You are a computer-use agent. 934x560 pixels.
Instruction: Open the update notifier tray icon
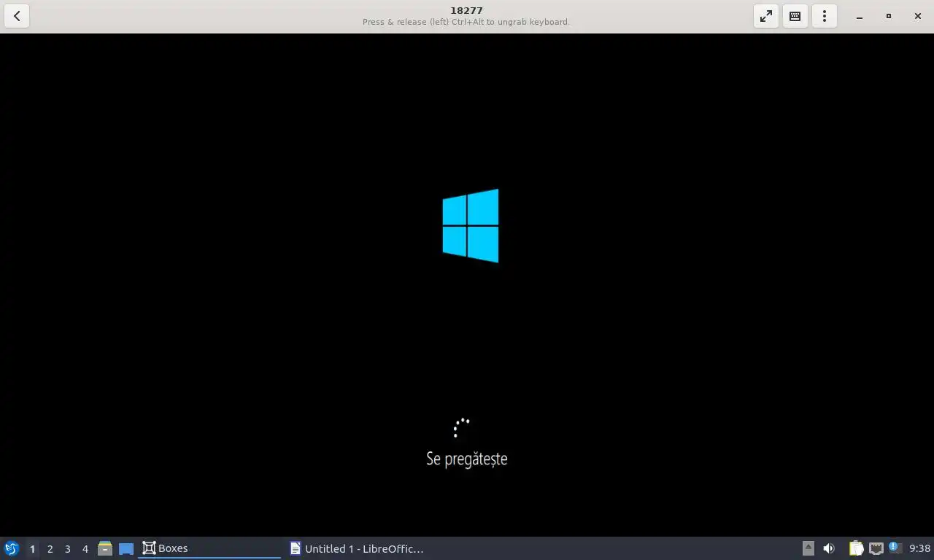coord(895,548)
